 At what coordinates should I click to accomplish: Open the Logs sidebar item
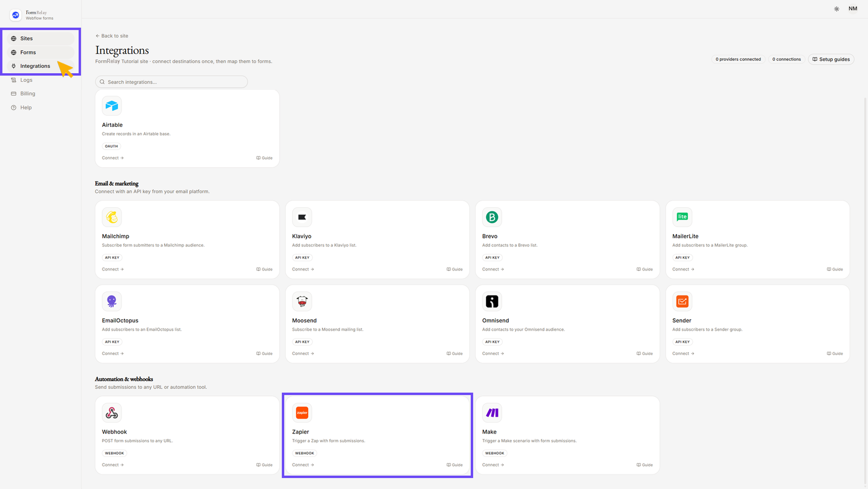pos(40,80)
